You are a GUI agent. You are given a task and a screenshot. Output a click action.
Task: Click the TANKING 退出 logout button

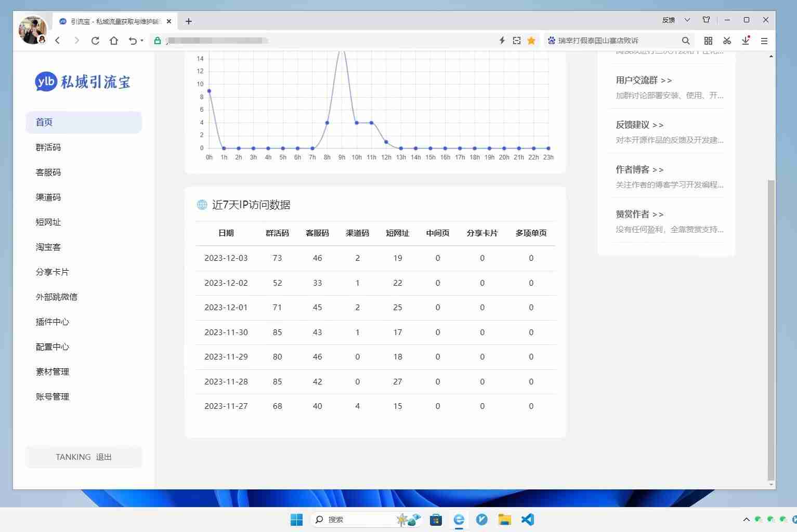click(x=84, y=457)
